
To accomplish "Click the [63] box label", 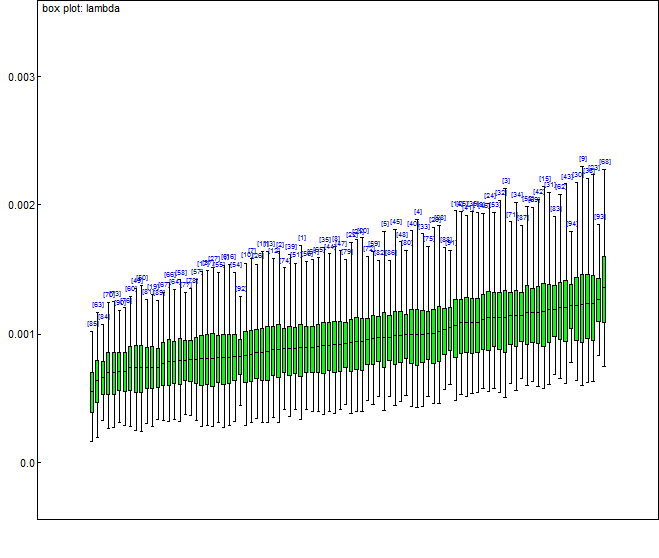I will [x=98, y=305].
